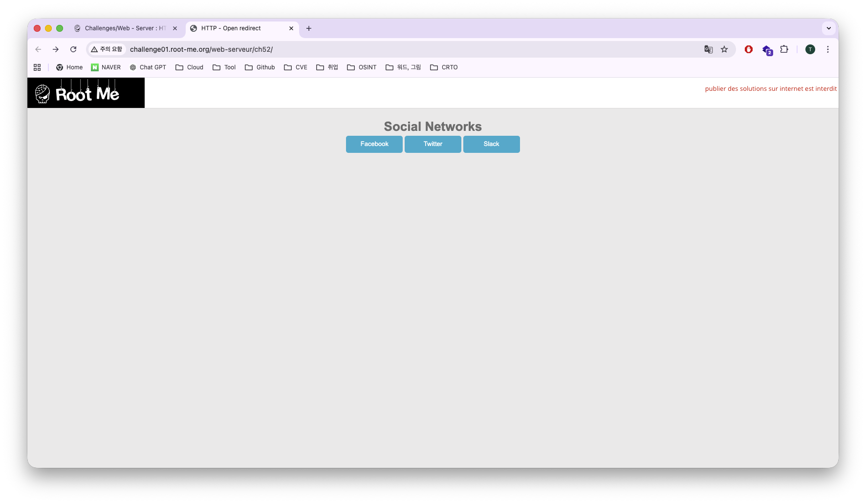Open the not-secure site warning chip
The height and width of the screenshot is (504, 866).
pos(107,49)
